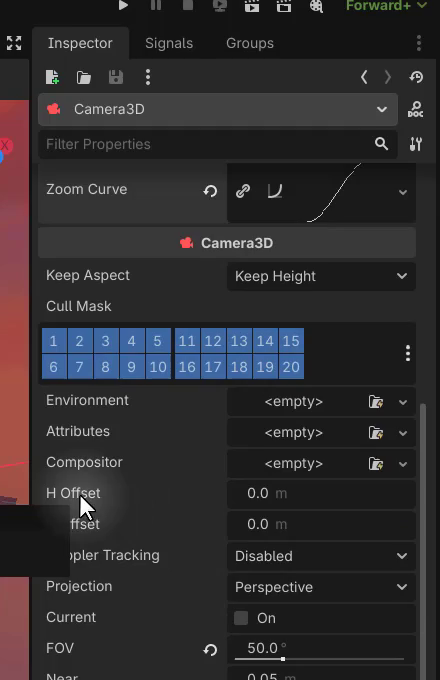Switch to the Inspector tab
The width and height of the screenshot is (440, 680).
pos(80,43)
